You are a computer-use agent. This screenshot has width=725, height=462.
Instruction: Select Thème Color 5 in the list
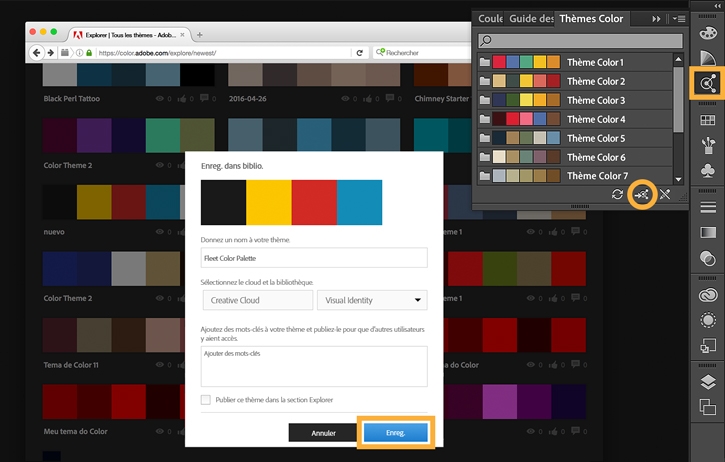[x=575, y=138]
